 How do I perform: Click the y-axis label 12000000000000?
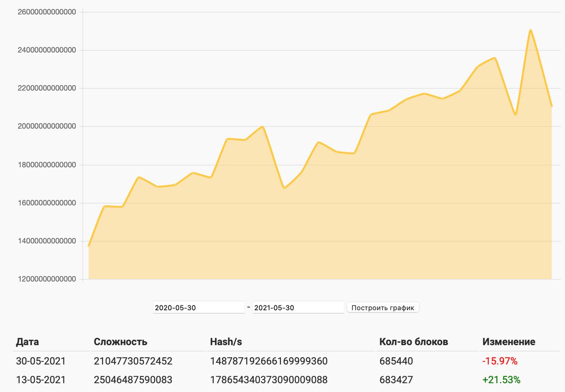click(47, 279)
